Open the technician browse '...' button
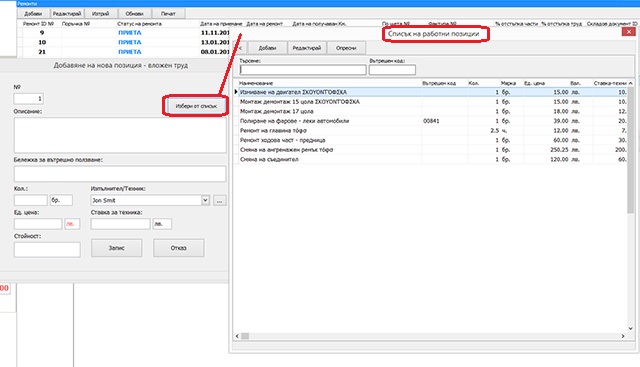 click(x=220, y=200)
